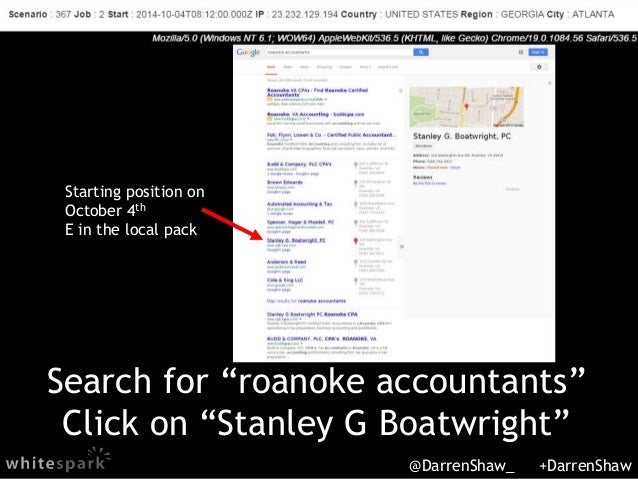
Task: Click the Mozilla/5.0 user agent string
Action: [394, 38]
